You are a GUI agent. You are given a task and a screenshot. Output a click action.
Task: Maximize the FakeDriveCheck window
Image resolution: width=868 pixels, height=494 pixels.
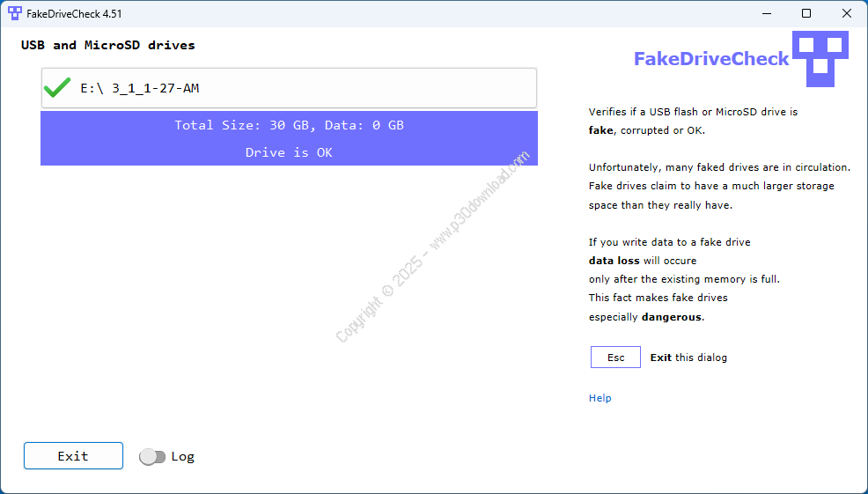pyautogui.click(x=806, y=13)
